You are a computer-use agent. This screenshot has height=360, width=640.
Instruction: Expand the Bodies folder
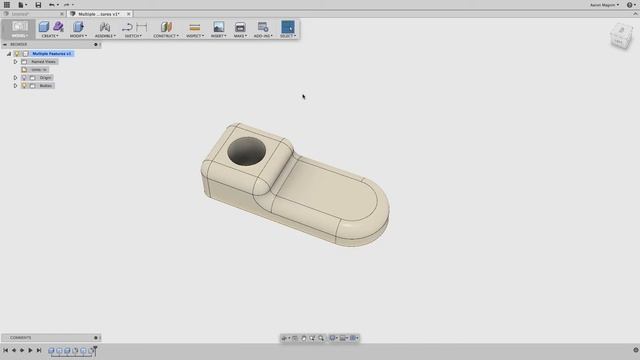[x=16, y=86]
